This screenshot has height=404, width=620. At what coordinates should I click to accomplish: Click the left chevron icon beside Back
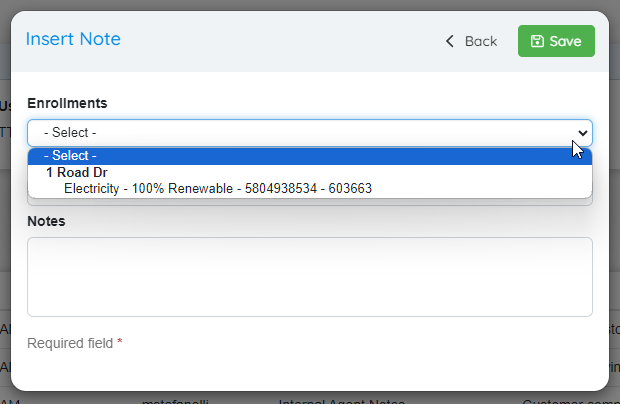(450, 41)
